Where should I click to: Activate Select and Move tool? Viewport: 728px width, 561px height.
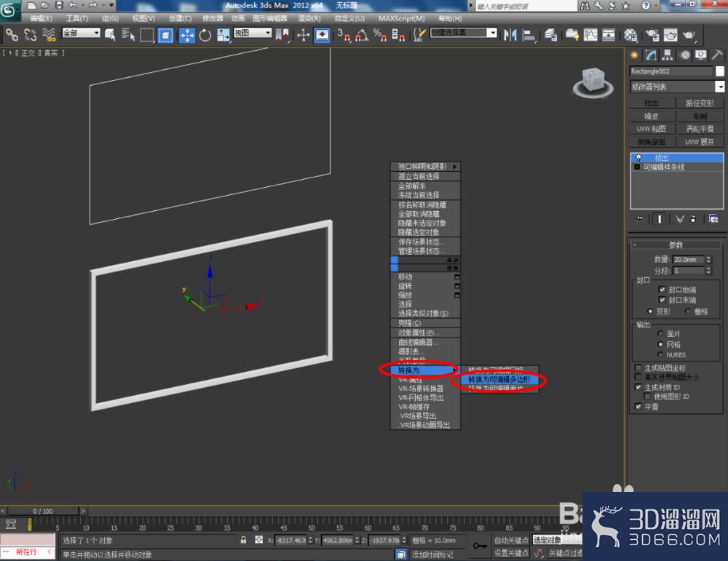pyautogui.click(x=187, y=35)
